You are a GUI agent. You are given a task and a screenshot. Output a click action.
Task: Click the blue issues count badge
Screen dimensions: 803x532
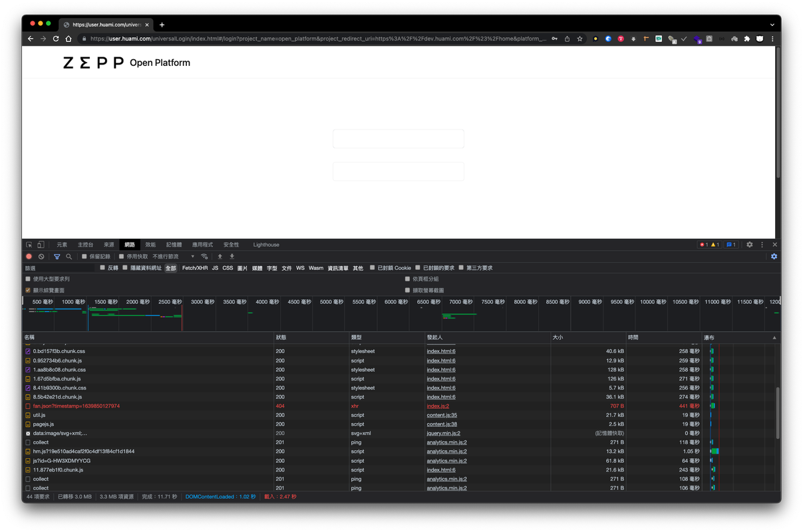[730, 245]
